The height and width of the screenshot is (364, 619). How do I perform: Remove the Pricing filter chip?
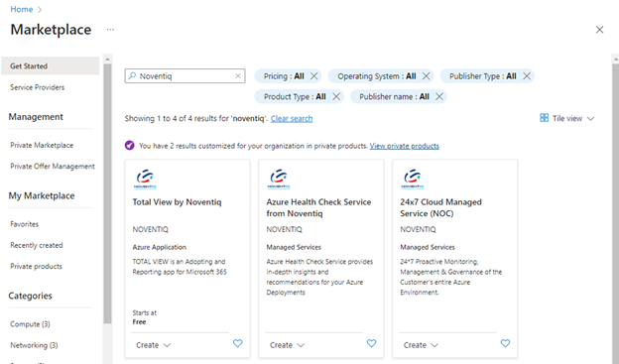coord(313,76)
